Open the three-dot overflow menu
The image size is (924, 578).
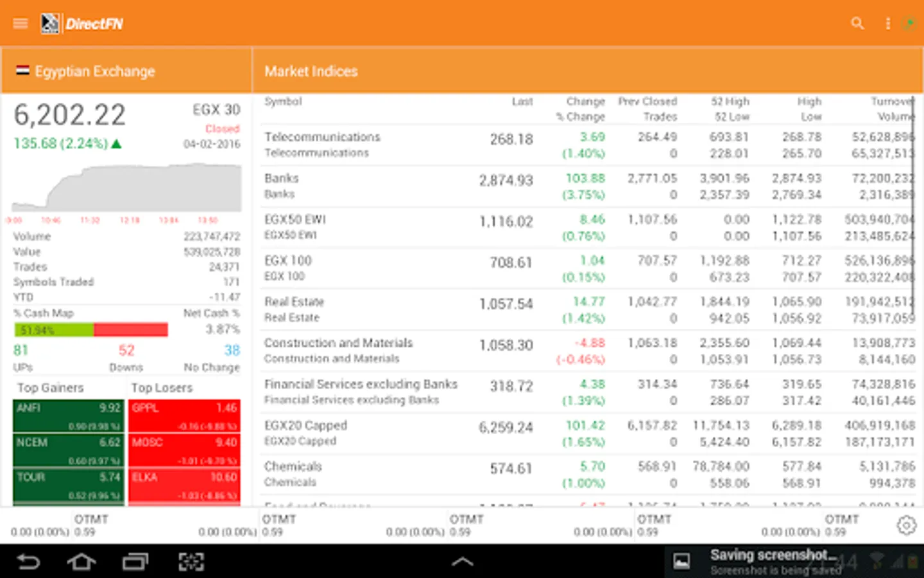pos(888,24)
